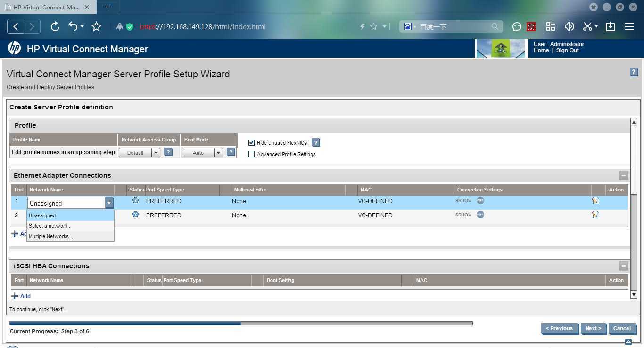
Task: Open Network Access Group Default dropdown
Action: pyautogui.click(x=140, y=152)
